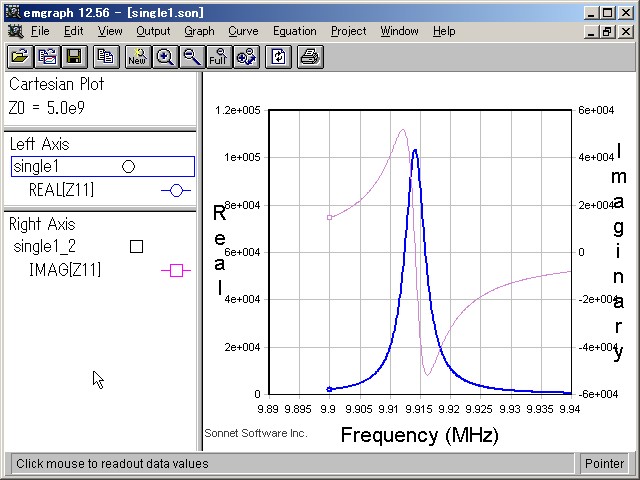Screen dimensions: 640x480
Task: Click the Real left axis title
Action: [220, 250]
